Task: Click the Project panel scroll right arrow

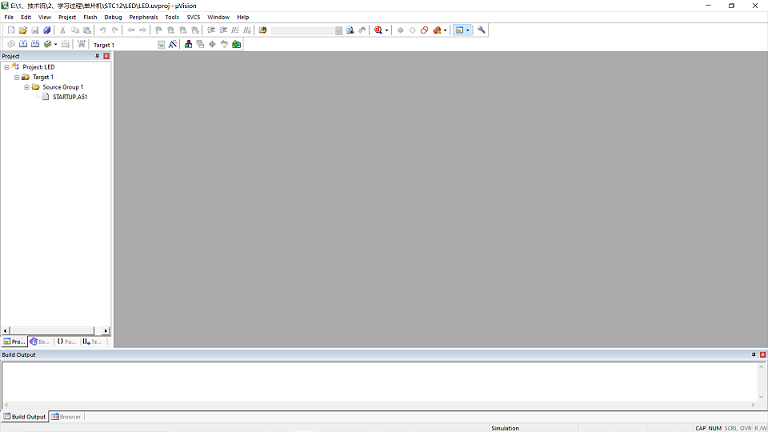Action: [x=106, y=331]
